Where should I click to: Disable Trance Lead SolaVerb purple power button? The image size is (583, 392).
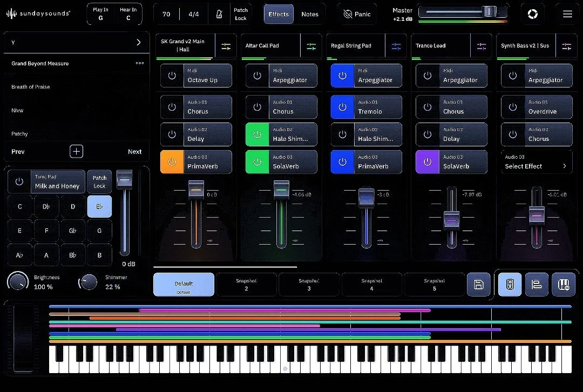pyautogui.click(x=428, y=162)
